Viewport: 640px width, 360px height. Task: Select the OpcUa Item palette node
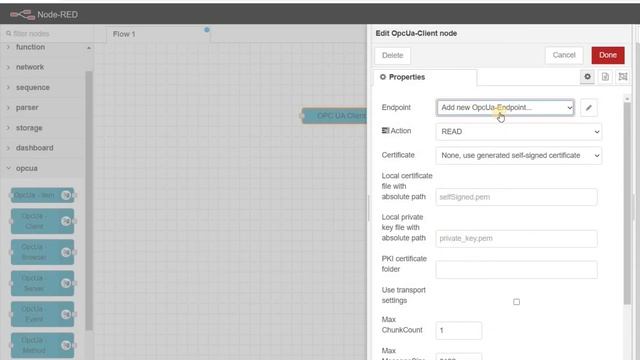42,195
